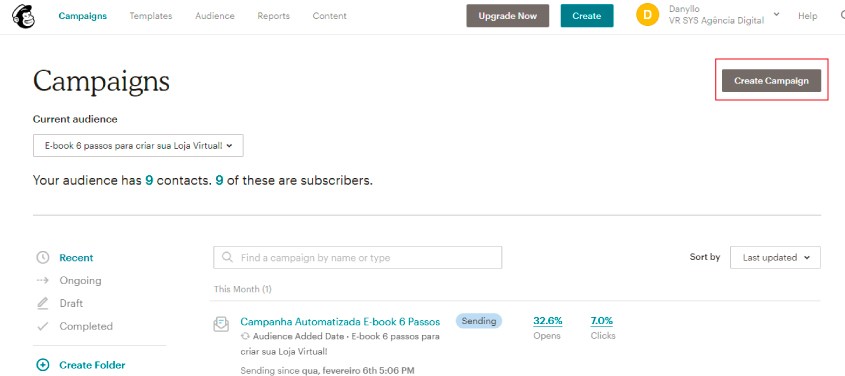The width and height of the screenshot is (845, 376).
Task: Click the Danyllo account name text
Action: click(x=684, y=9)
